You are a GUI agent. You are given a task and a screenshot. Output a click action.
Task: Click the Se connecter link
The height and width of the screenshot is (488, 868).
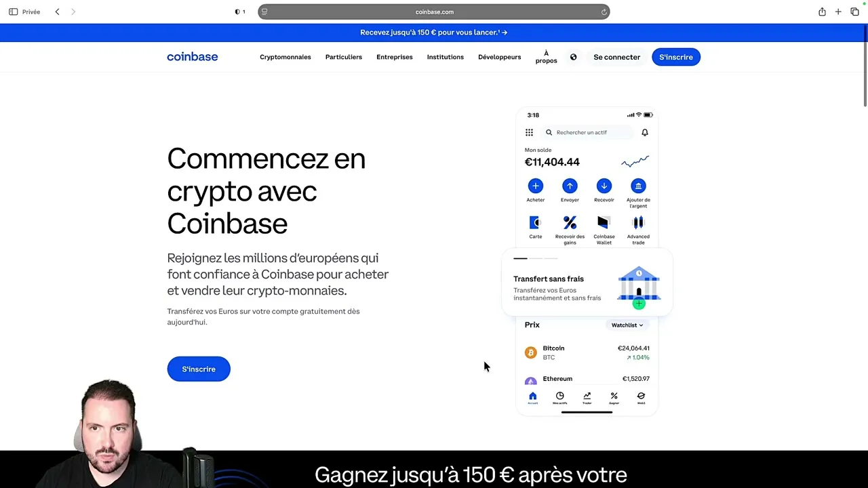click(x=616, y=57)
